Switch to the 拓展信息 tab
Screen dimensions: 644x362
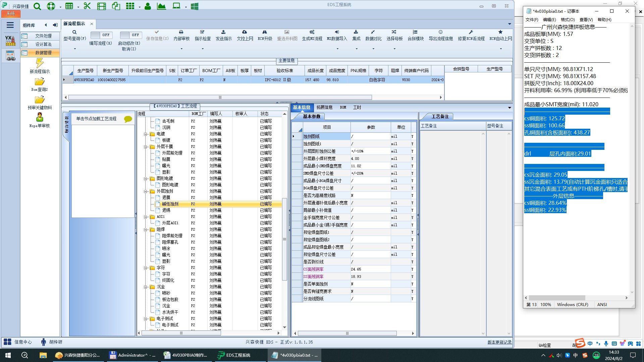point(324,107)
